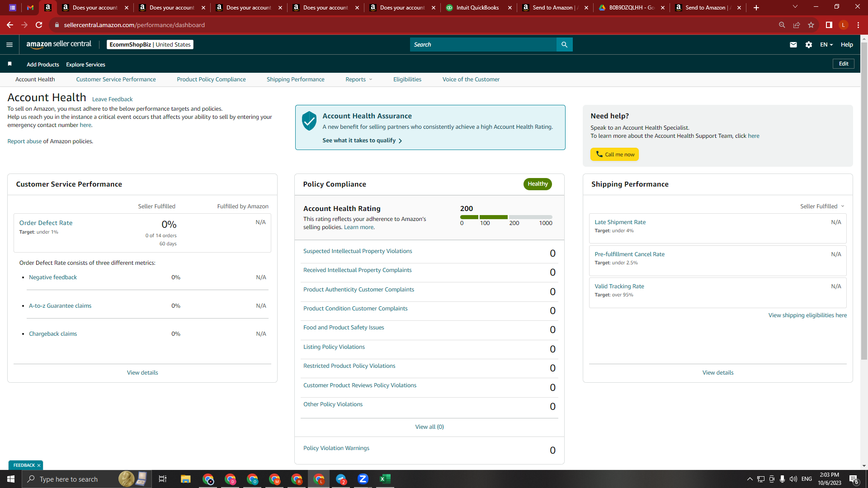Click the volume speaker icon in system tray
This screenshot has width=868, height=488.
(793, 479)
